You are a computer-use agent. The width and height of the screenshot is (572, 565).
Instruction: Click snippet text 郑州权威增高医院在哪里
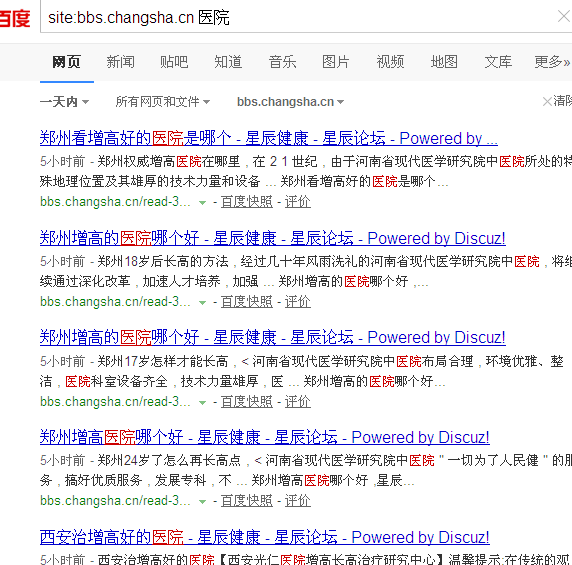[169, 162]
